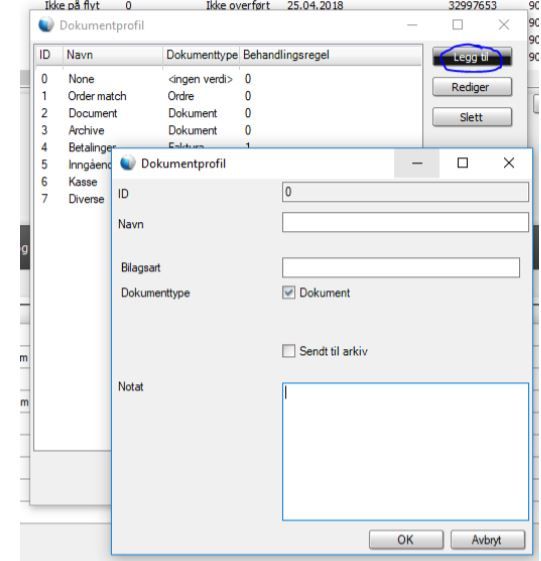Maximize the back Dokumentprofil window
Screen dimensions: 541x561
click(x=458, y=25)
